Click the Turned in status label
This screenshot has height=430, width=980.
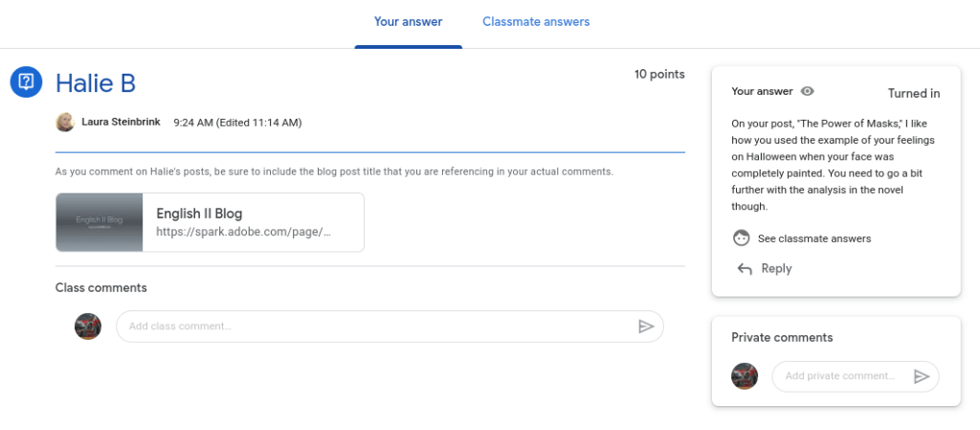(913, 93)
